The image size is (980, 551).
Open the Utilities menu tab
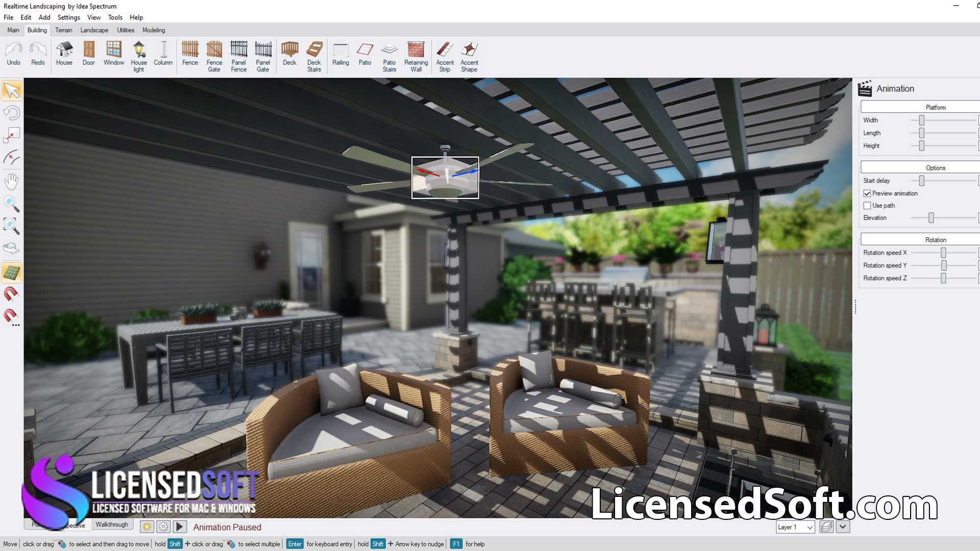[x=125, y=30]
